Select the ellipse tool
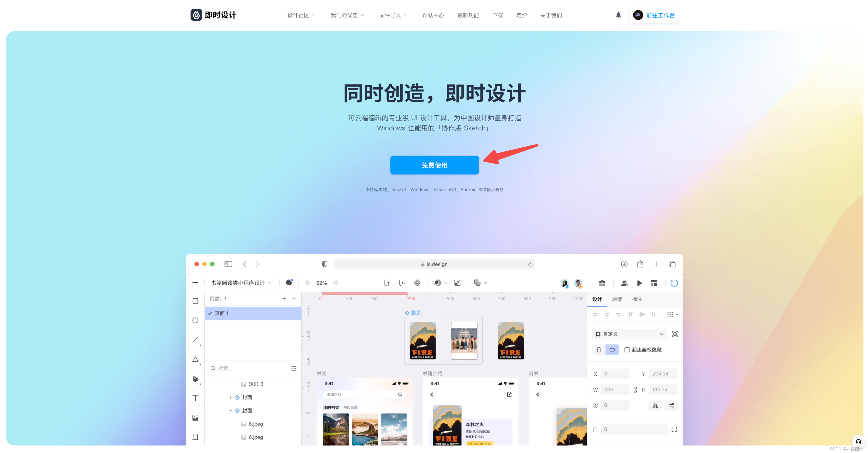 (x=195, y=320)
